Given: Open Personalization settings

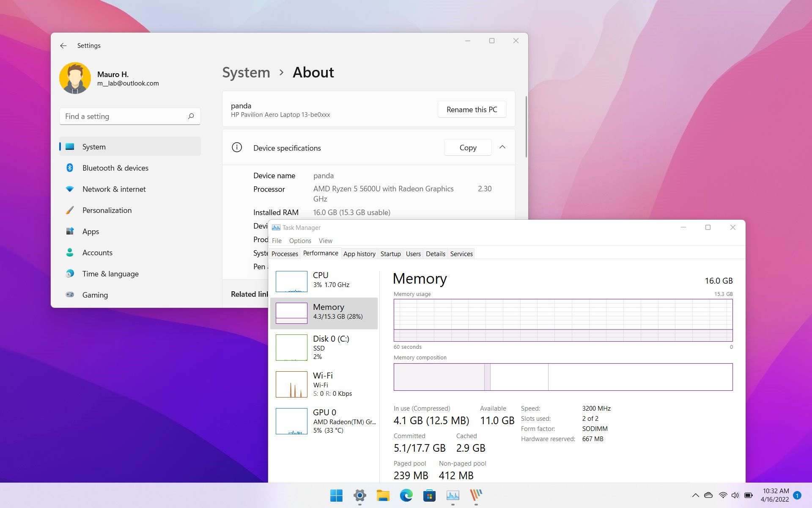Looking at the screenshot, I should click(x=107, y=210).
